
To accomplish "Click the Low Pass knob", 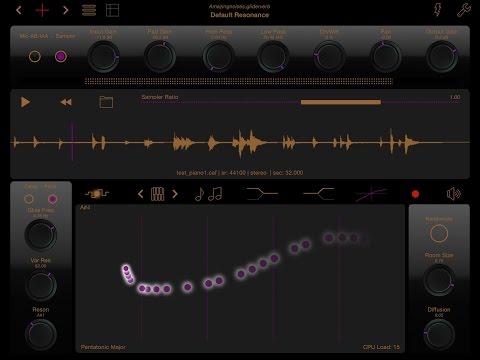I will coord(273,57).
